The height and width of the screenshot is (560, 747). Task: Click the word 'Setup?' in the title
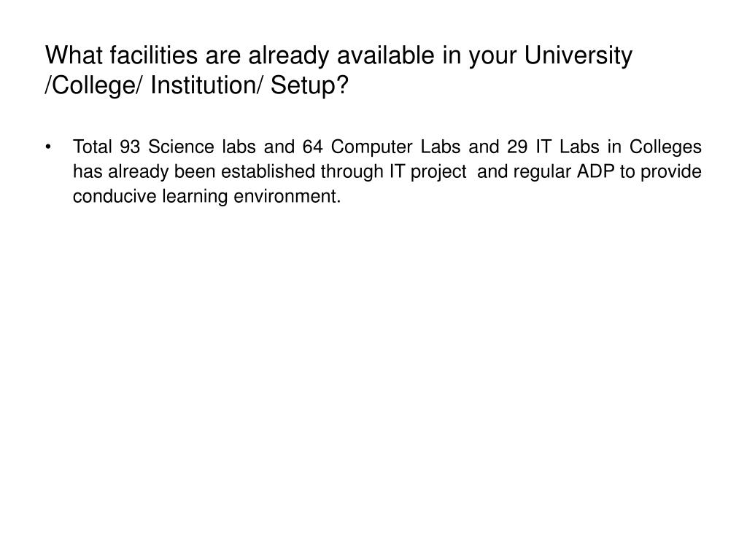pyautogui.click(x=309, y=86)
